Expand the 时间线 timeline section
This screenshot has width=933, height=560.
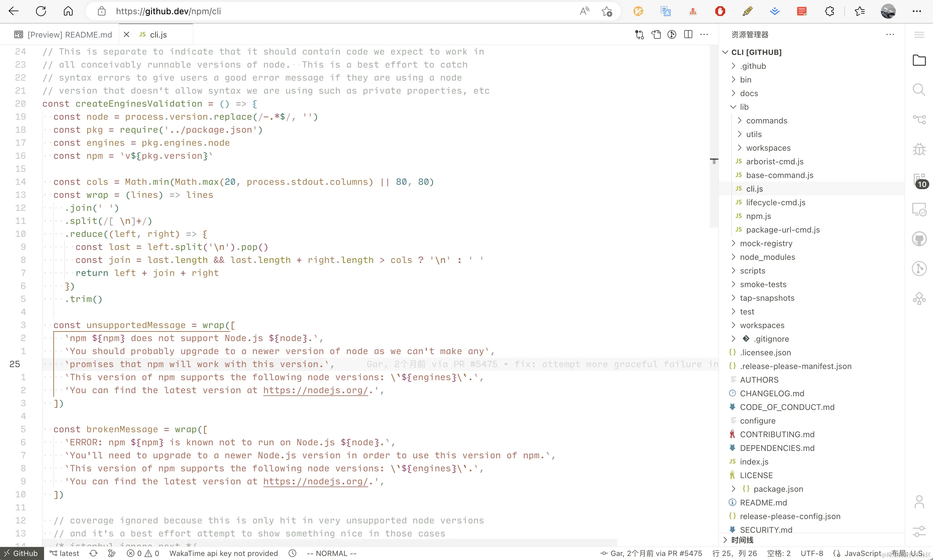point(742,540)
